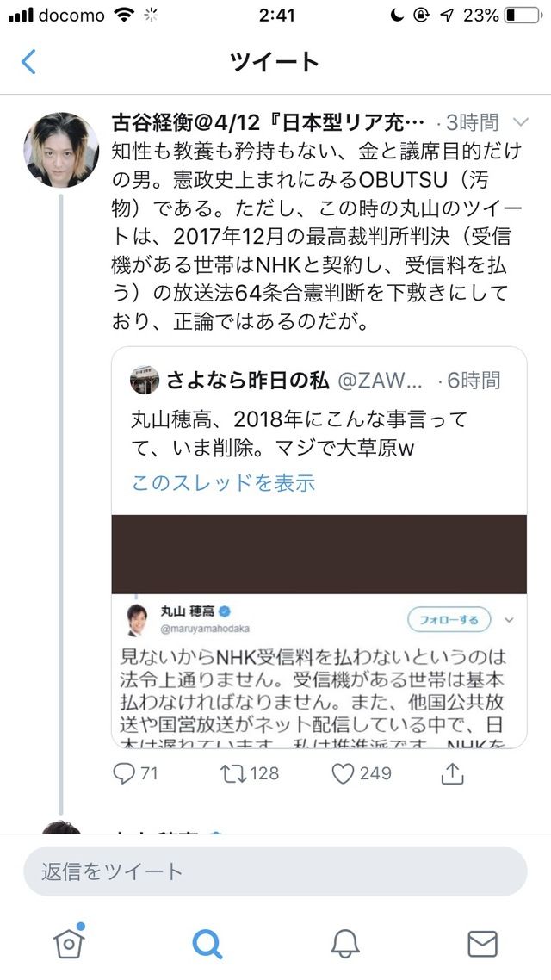This screenshot has width=551, height=980.
Task: Expand tweet options chevron beside 3時間
Action: 520,122
